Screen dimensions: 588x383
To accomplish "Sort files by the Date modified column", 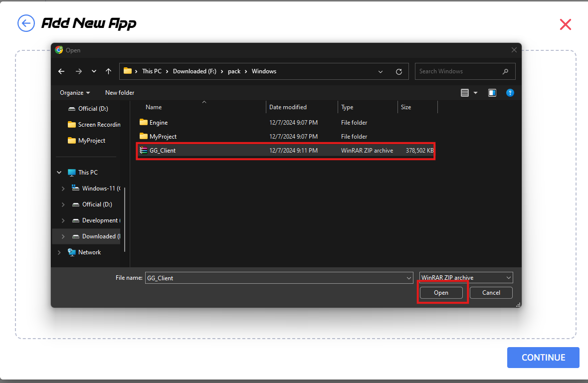I will coord(288,107).
